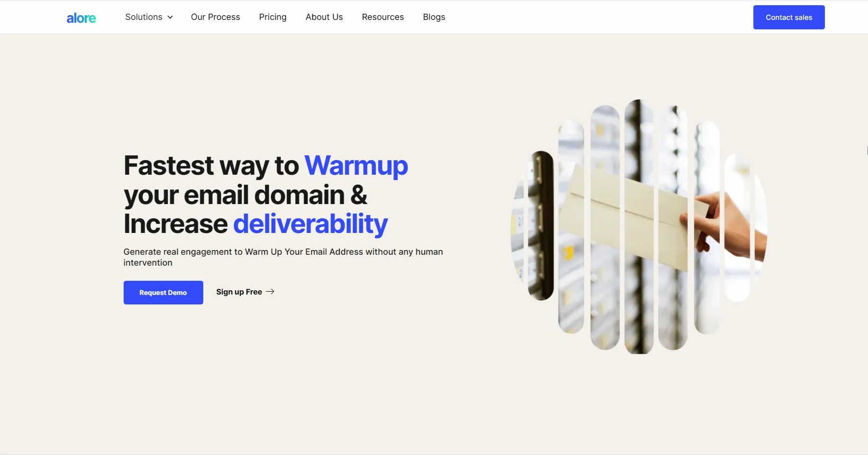Expand the chevron beside Solutions

pyautogui.click(x=170, y=18)
